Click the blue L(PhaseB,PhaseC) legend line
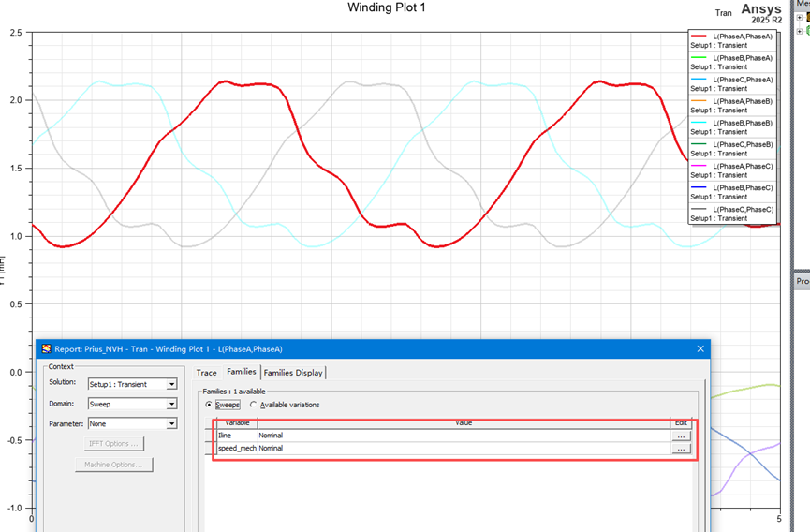The image size is (810, 532). coord(699,188)
